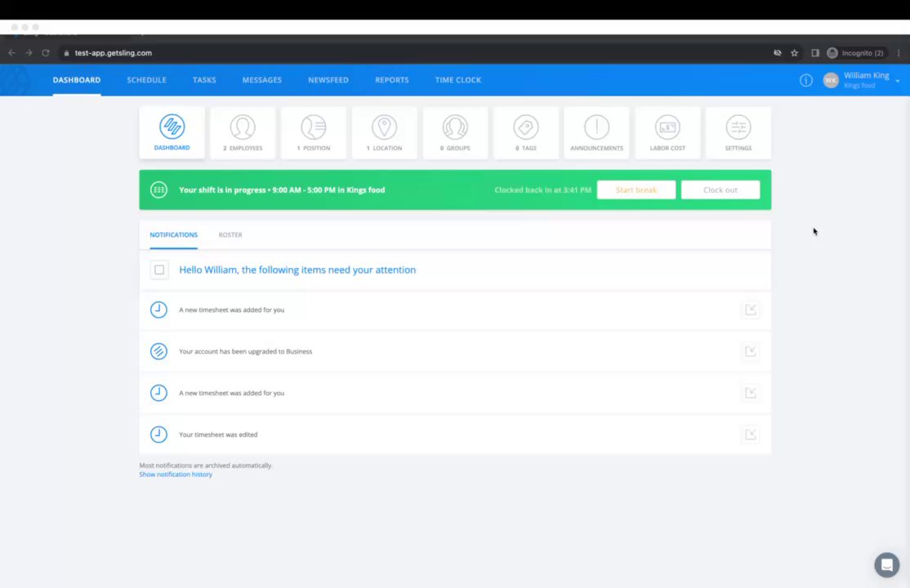Viewport: 910px width, 588px height.
Task: Archive the first 'A new timesheet was added' notification
Action: [x=751, y=310]
